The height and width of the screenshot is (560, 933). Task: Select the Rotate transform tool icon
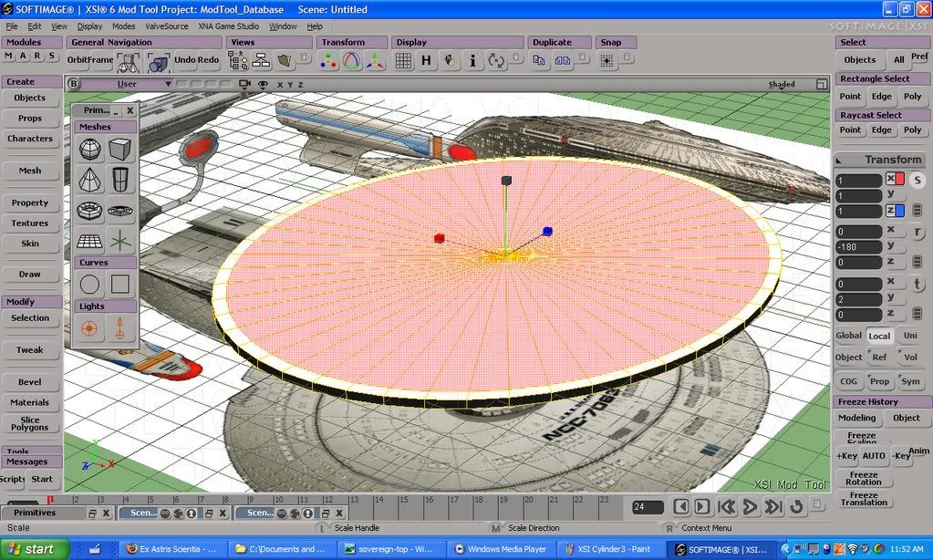coord(352,61)
